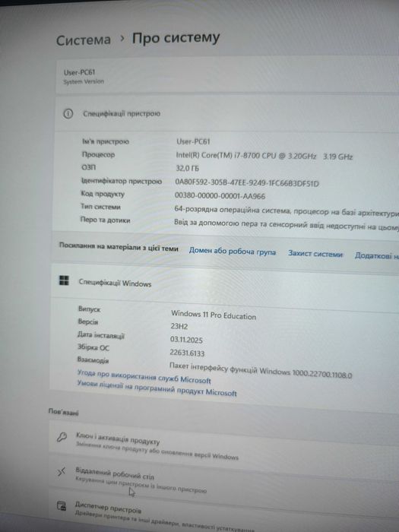
Task: Select the User-PC61 name in top card
Action: [x=79, y=72]
